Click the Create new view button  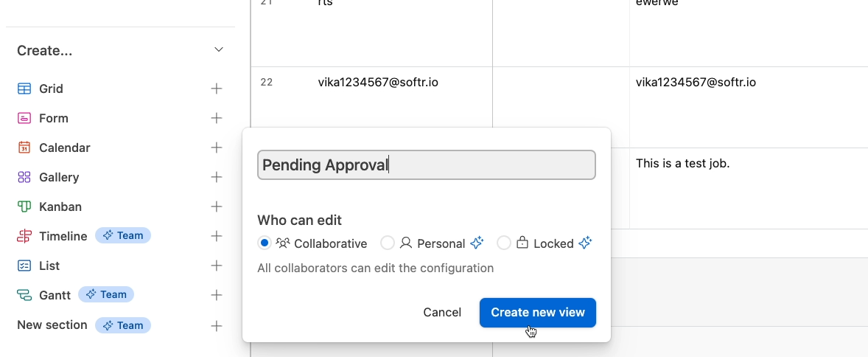537,313
